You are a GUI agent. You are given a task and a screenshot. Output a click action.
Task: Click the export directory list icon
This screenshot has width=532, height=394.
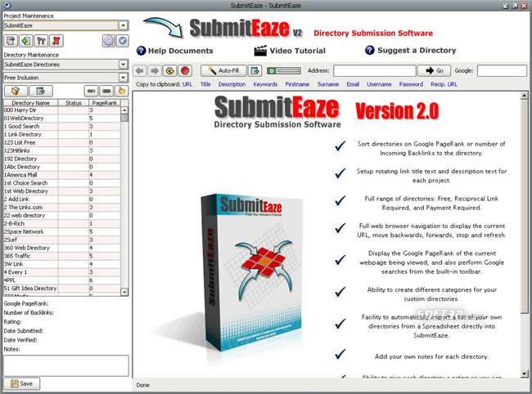pos(41,91)
